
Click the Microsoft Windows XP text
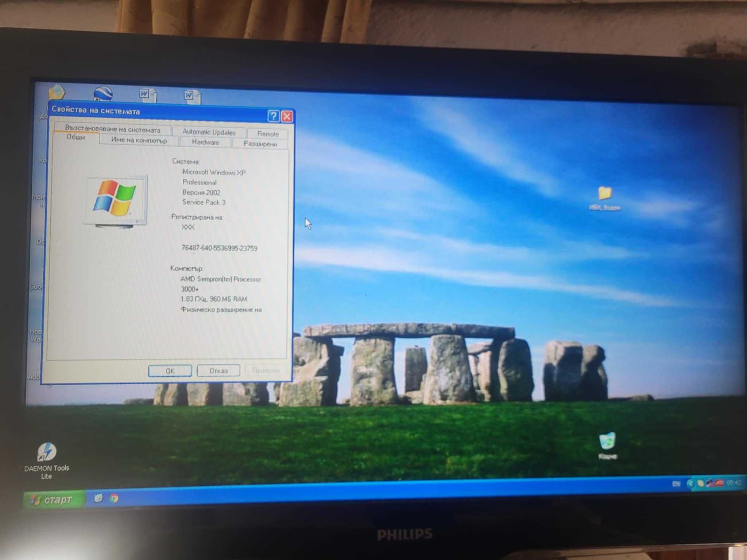click(214, 172)
